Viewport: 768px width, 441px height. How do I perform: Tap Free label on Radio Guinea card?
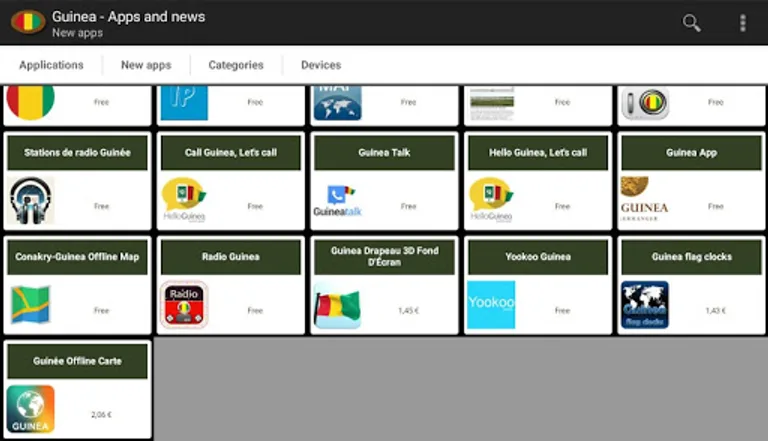coord(255,311)
